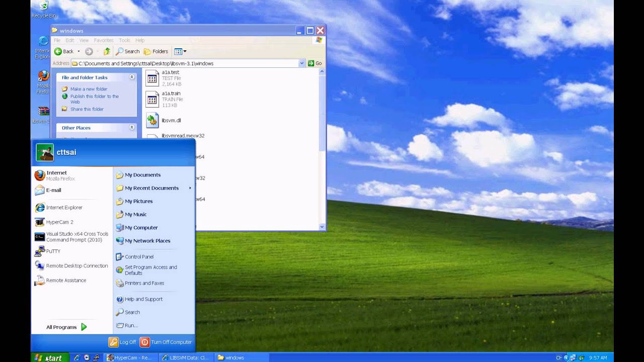Open Recycle Bin on desktop
Viewport: 644px width, 362px height.
point(44,10)
